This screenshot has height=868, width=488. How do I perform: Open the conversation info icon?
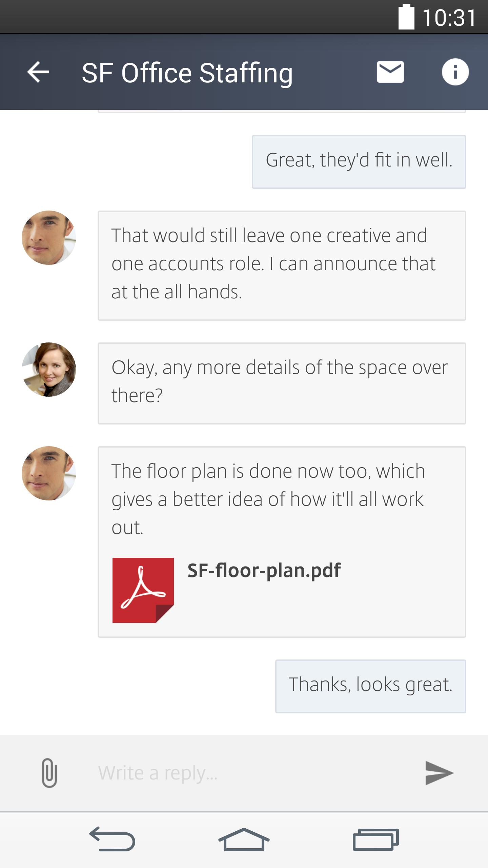coord(455,72)
